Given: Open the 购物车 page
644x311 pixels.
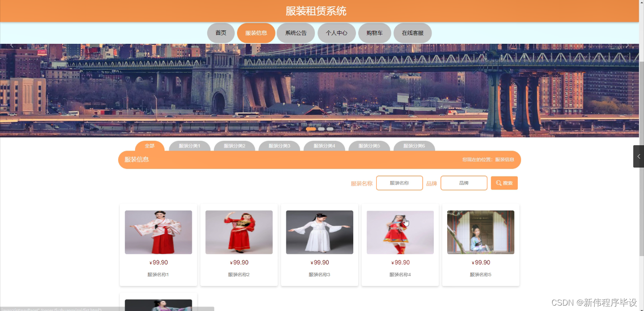Looking at the screenshot, I should 375,33.
